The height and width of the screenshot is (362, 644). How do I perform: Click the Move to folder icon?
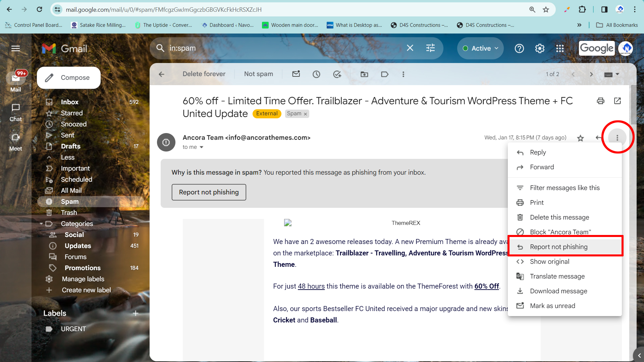point(364,74)
